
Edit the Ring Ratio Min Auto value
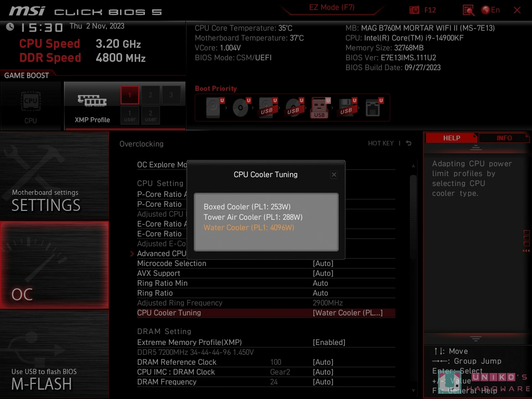pyautogui.click(x=320, y=283)
